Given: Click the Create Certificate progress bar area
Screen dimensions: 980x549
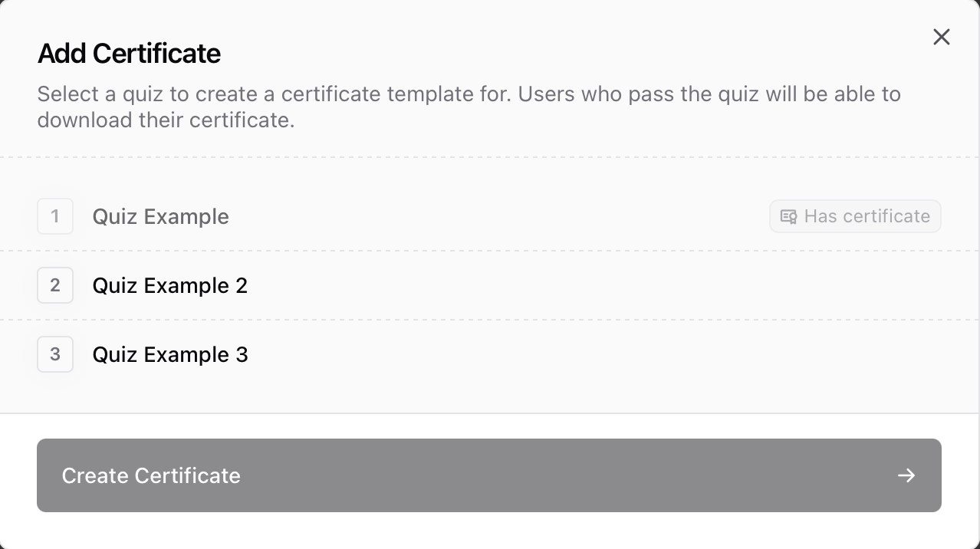Looking at the screenshot, I should (488, 475).
